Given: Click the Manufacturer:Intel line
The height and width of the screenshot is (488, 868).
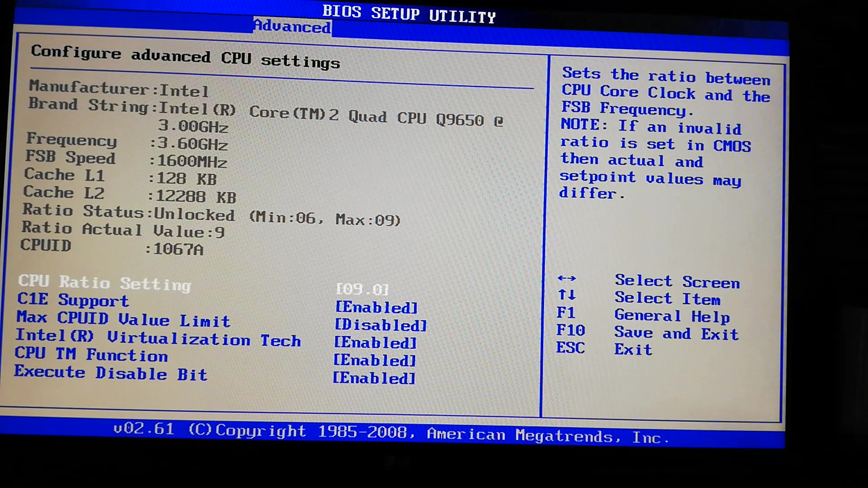Looking at the screenshot, I should (x=119, y=89).
